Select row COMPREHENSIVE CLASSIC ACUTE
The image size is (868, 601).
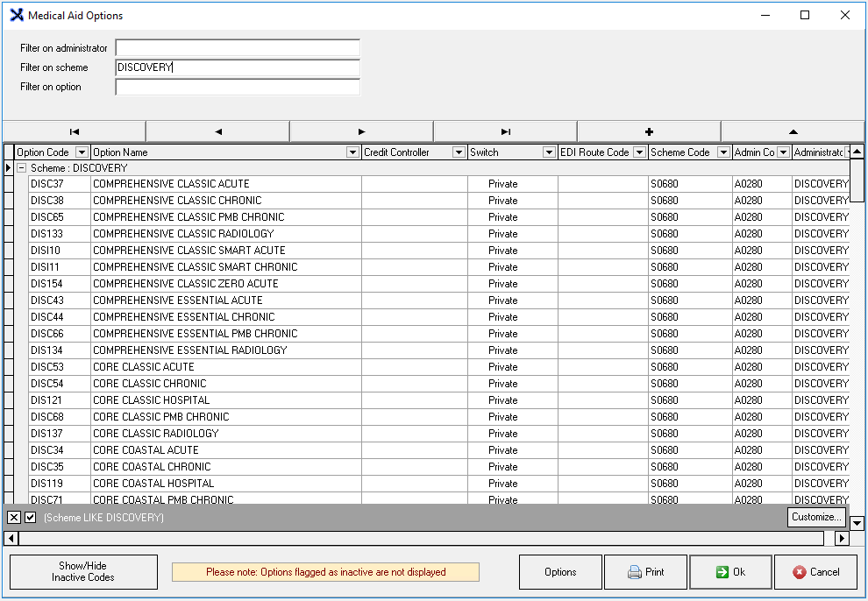tap(438, 184)
